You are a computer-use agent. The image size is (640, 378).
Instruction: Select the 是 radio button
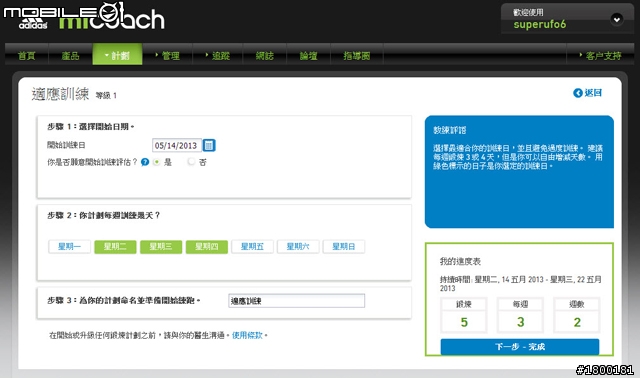click(156, 162)
